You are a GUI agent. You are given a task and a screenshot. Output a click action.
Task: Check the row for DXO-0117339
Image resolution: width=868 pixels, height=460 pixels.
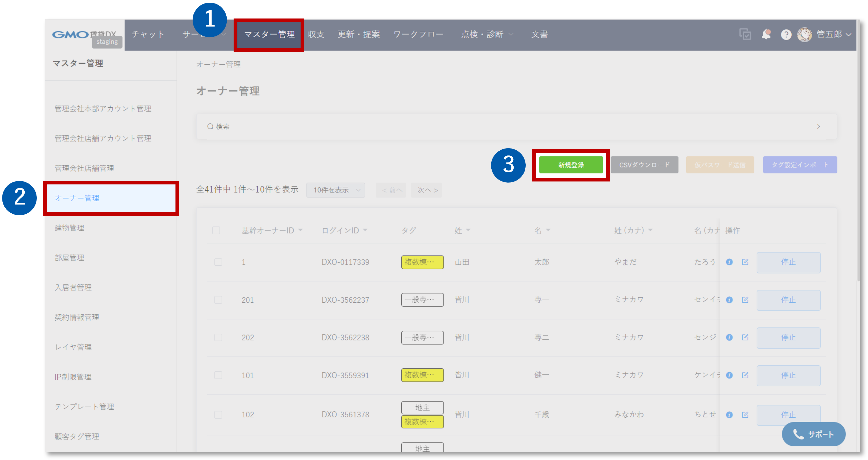tap(218, 262)
